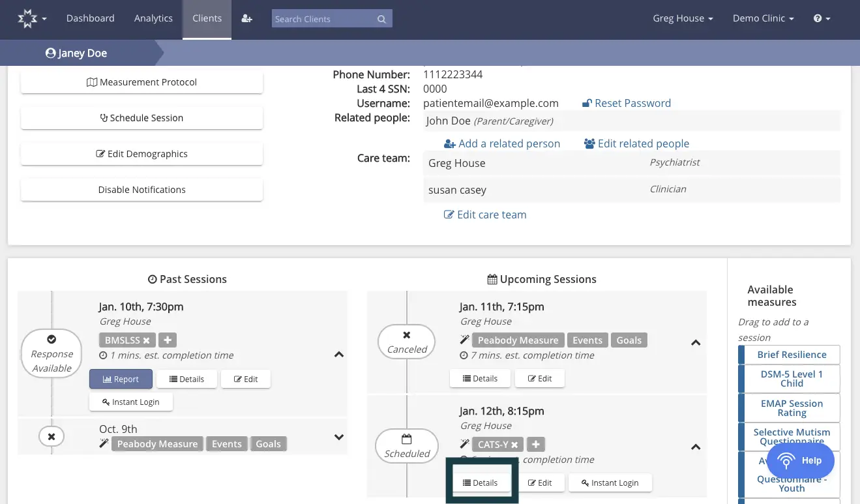
Task: Open the add new client icon in navbar
Action: click(246, 18)
